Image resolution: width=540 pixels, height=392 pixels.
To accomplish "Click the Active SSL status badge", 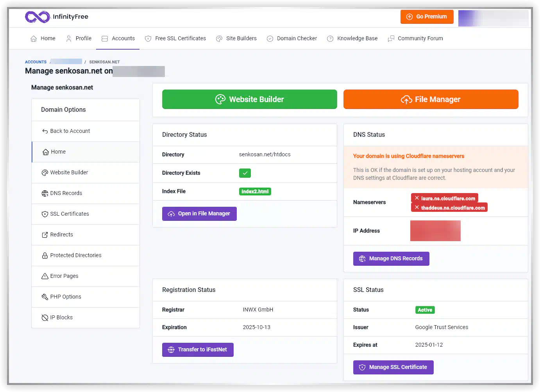I will pyautogui.click(x=425, y=310).
